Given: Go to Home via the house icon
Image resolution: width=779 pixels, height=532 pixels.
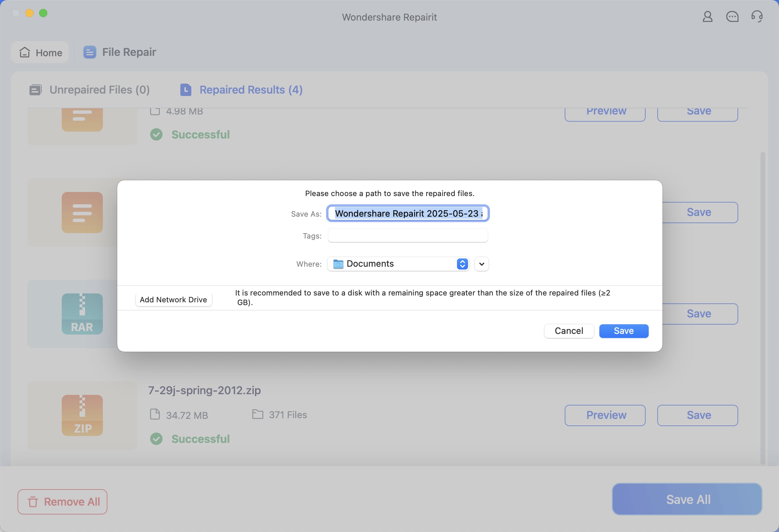Looking at the screenshot, I should click(x=25, y=52).
